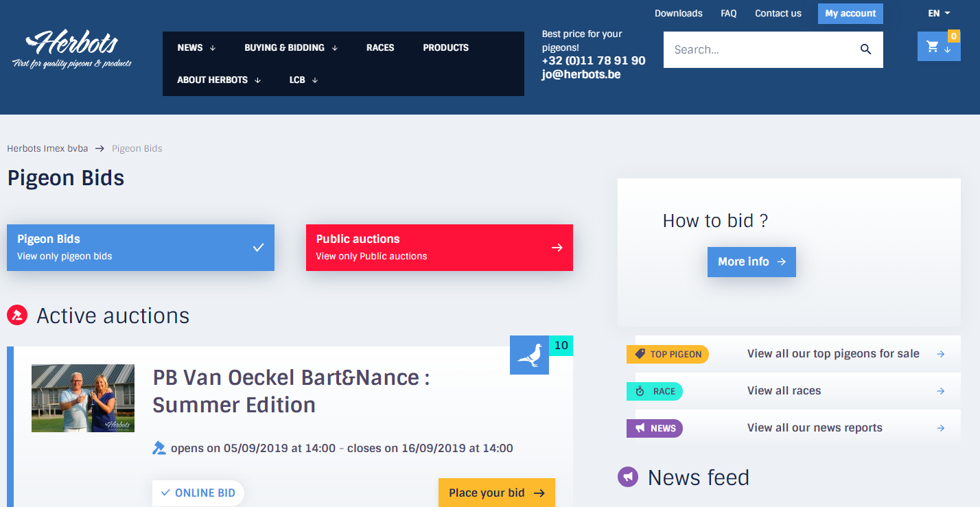Click the "How to bid ?" heading
Image resolution: width=980 pixels, height=507 pixels.
[715, 221]
